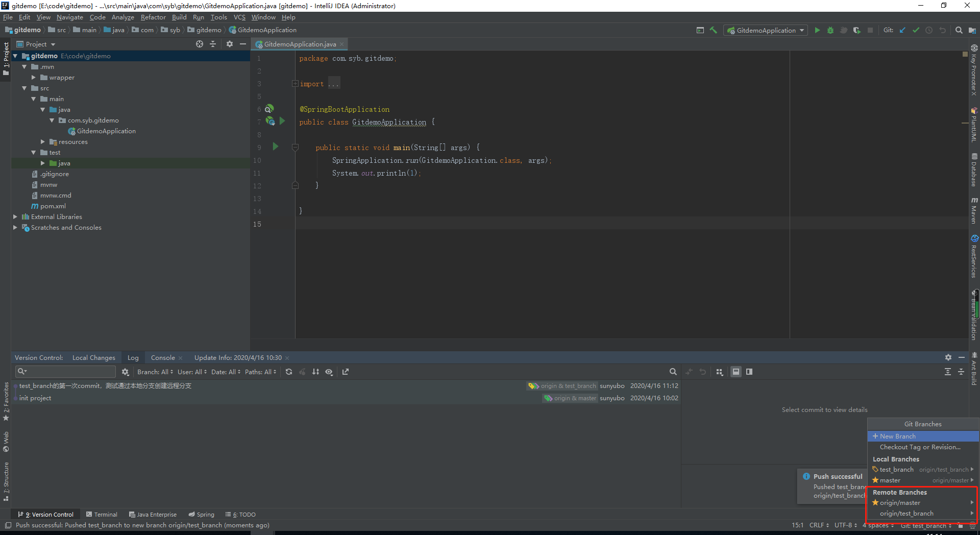Select local branch test_branch in popup
Viewport: 980px width, 535px height.
[x=923, y=469]
